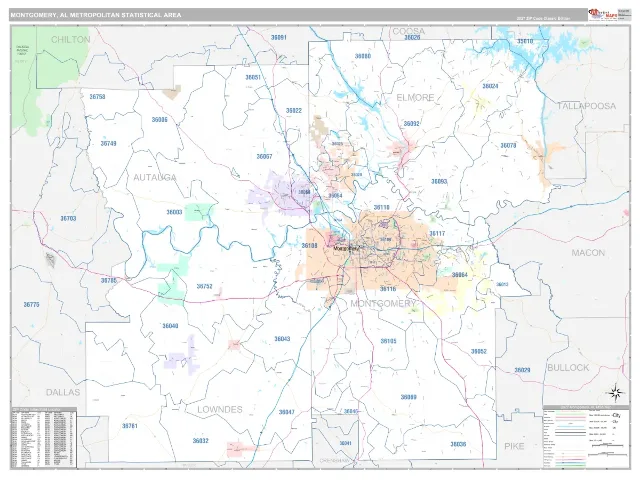640x480 pixels.
Task: Click ZIP code 36003
Action: click(174, 212)
